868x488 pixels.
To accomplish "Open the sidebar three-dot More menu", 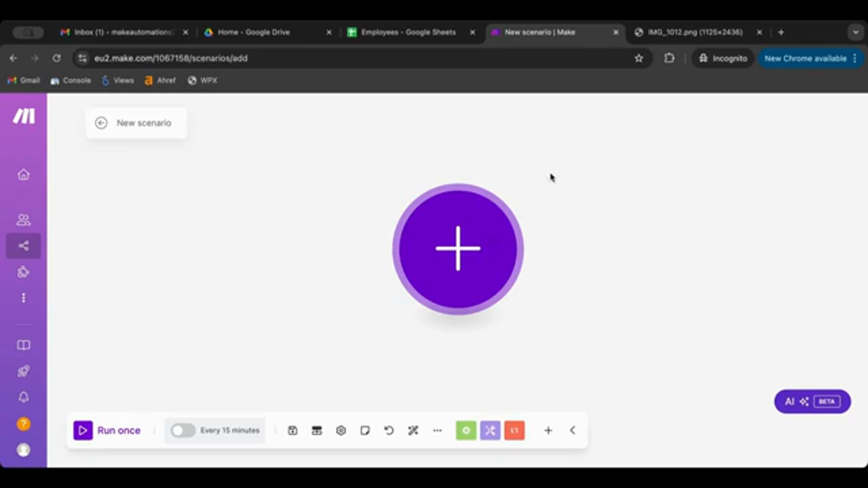I will click(x=24, y=298).
